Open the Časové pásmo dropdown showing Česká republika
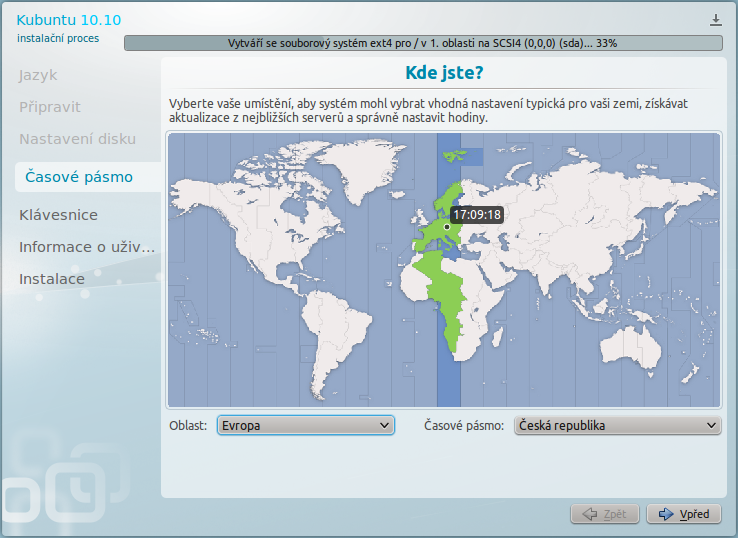 pos(618,426)
